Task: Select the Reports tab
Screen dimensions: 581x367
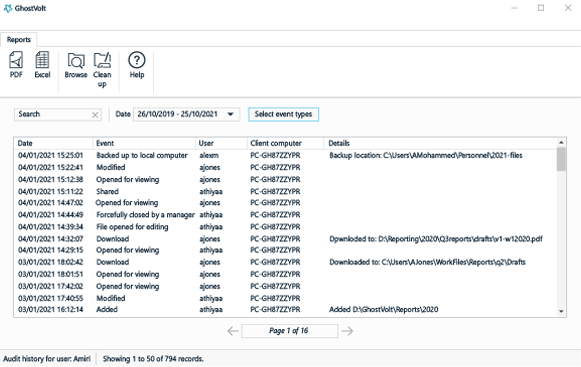Action: tap(19, 40)
